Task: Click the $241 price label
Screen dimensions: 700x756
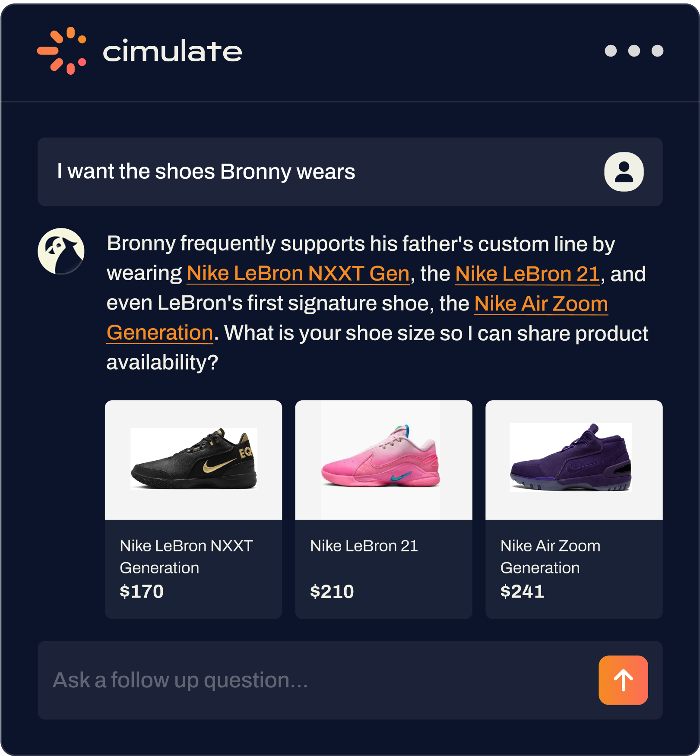Action: pyautogui.click(x=522, y=592)
